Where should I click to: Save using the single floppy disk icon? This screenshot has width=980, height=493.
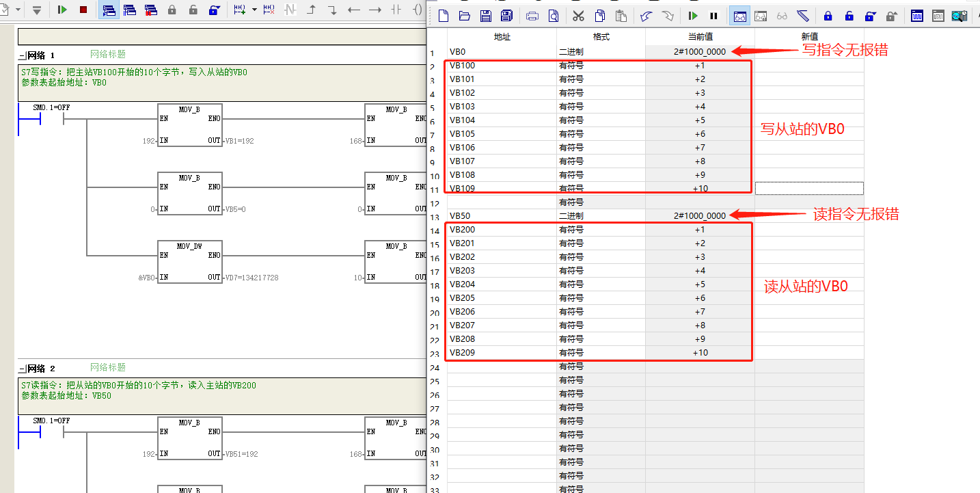[485, 16]
